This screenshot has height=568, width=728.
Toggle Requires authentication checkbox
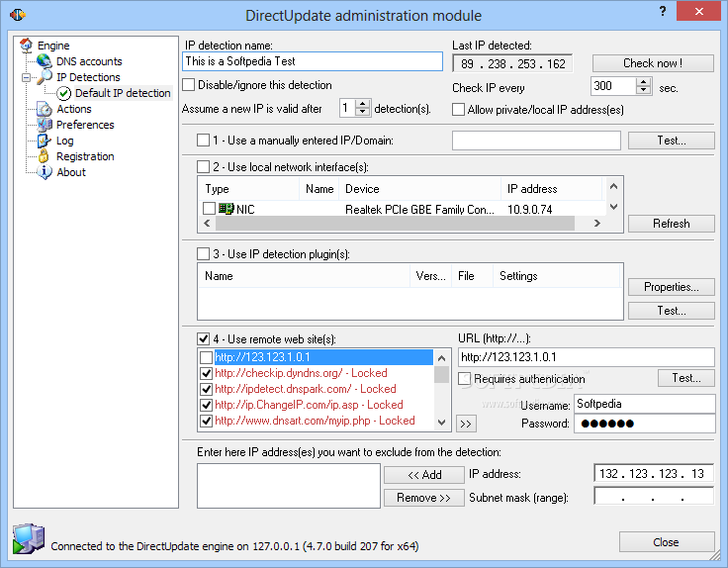pyautogui.click(x=464, y=379)
